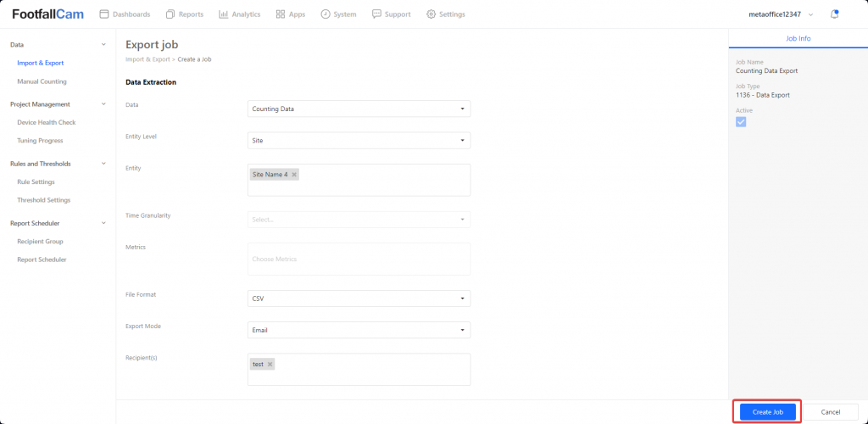This screenshot has height=424, width=868.
Task: Open the File Format dropdown
Action: pos(359,298)
